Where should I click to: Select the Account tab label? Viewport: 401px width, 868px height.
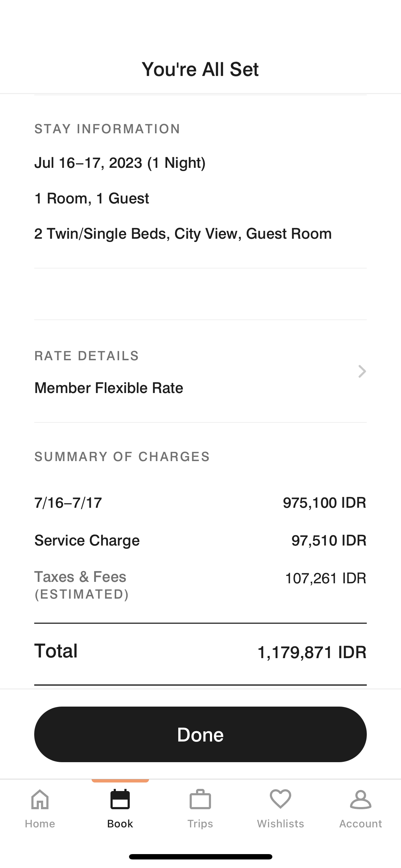point(360,824)
